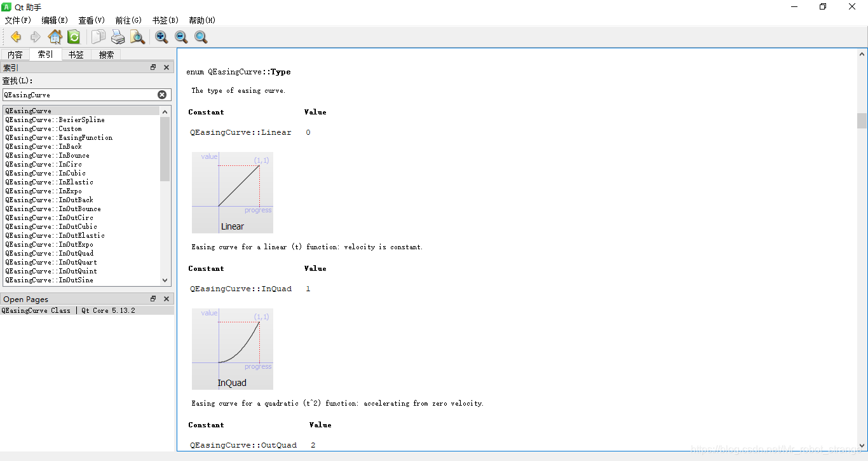868x461 pixels.
Task: Select QEasingCurve::InOutQuart index entry
Action: [x=82, y=262]
